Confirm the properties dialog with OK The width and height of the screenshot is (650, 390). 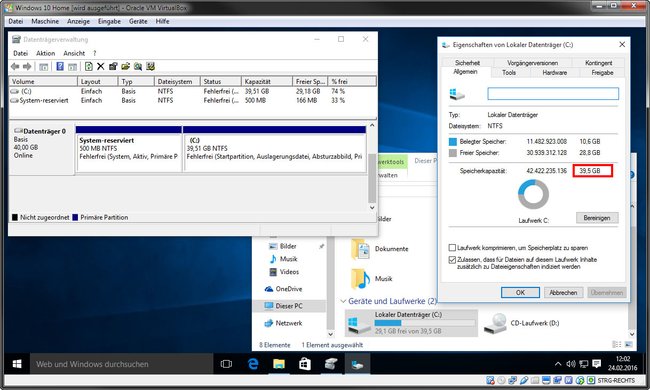point(520,293)
